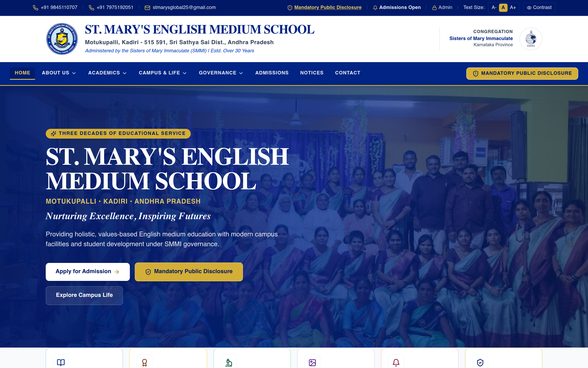Go to the Home nav item
The width and height of the screenshot is (588, 368).
(22, 73)
